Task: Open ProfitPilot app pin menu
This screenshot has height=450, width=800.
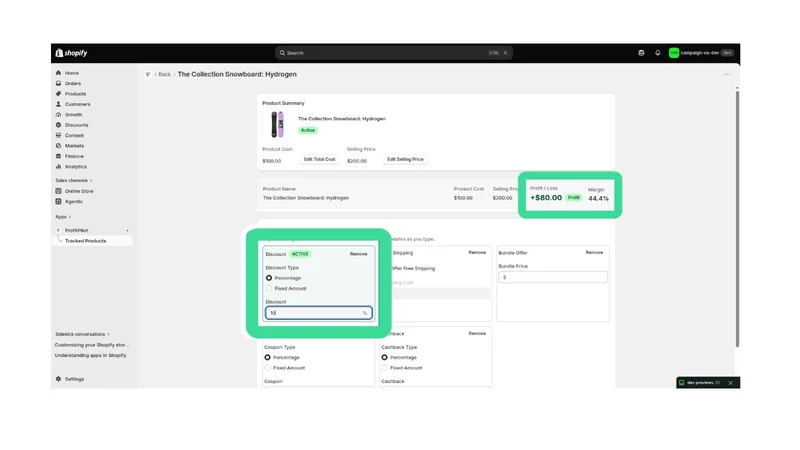Action: coord(128,231)
